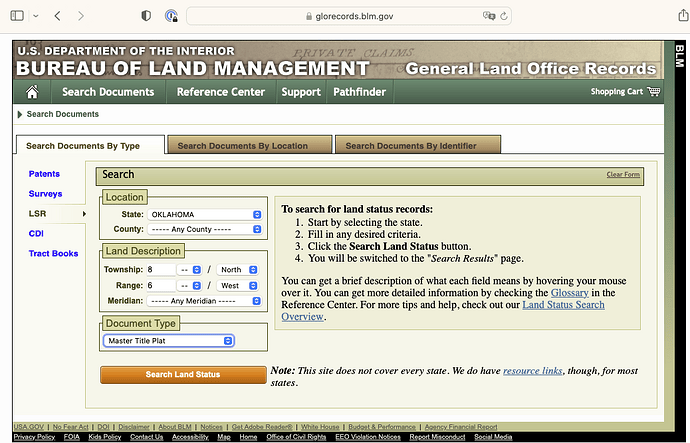Open the Get Adobe Reader footer link
The image size is (690, 443).
pos(262,427)
